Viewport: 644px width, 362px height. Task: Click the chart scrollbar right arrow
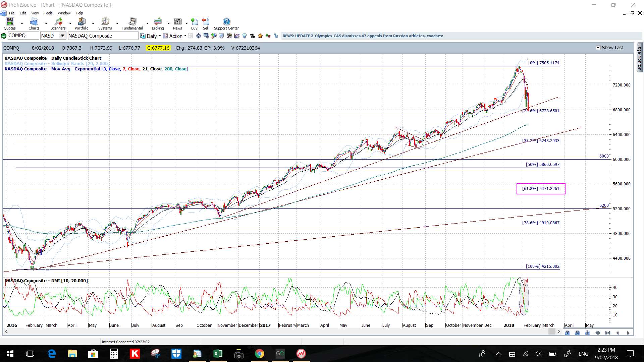coord(559,331)
